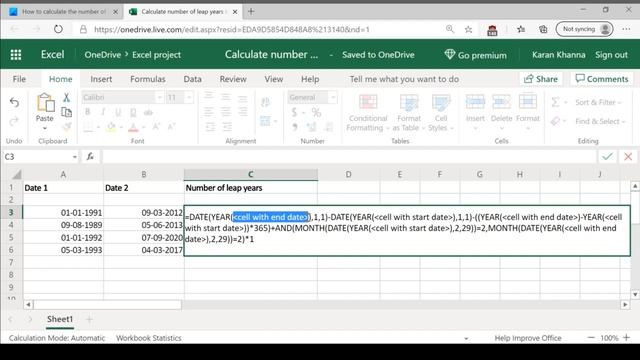Click the Cut scissors icon
The height and width of the screenshot is (360, 640).
tap(66, 97)
